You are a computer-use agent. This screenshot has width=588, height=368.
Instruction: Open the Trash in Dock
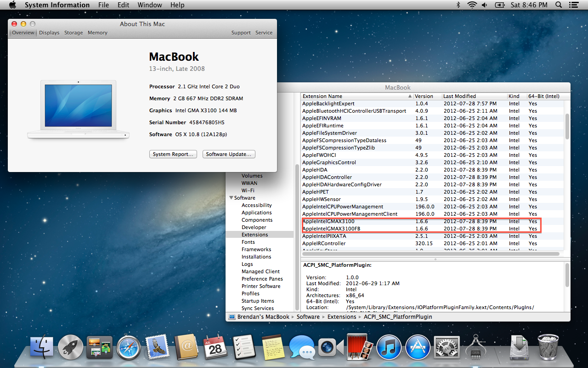[x=548, y=347]
